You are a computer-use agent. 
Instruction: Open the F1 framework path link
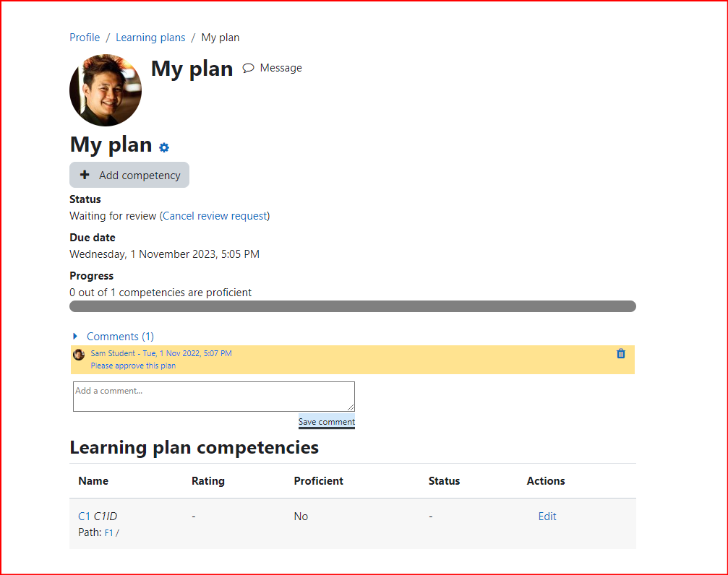click(x=108, y=533)
